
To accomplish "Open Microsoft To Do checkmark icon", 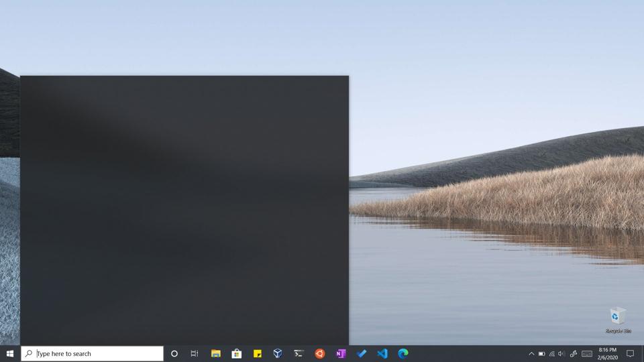I will (362, 353).
